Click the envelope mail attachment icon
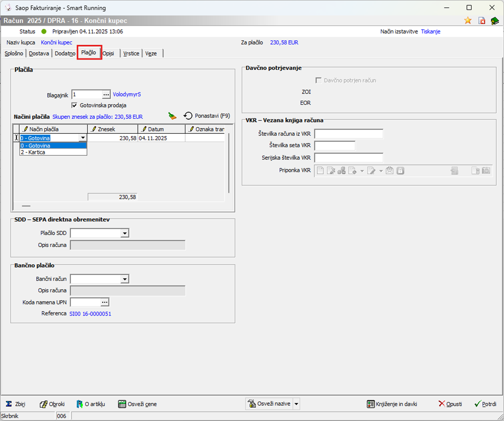 point(390,170)
